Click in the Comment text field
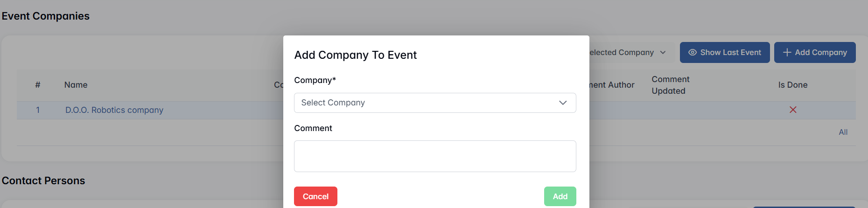Screen dimensions: 868x208 434,156
